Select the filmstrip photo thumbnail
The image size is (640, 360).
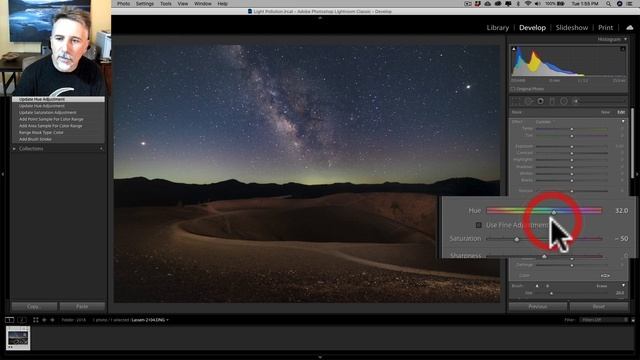click(x=18, y=338)
